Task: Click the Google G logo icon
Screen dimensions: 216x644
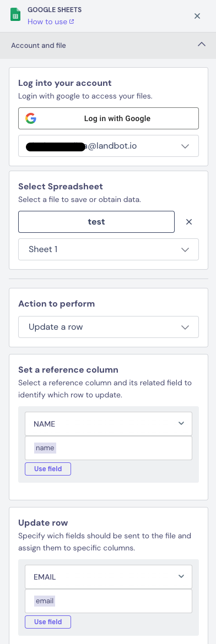Action: pos(31,119)
